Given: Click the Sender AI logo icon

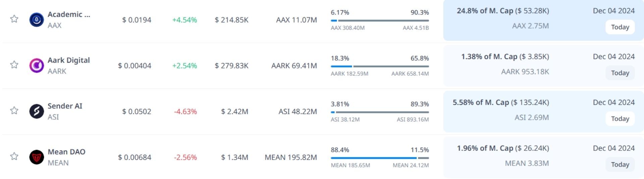Looking at the screenshot, I should point(37,111).
